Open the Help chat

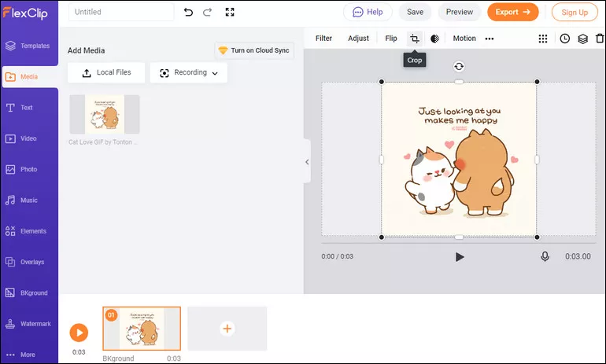coord(368,12)
